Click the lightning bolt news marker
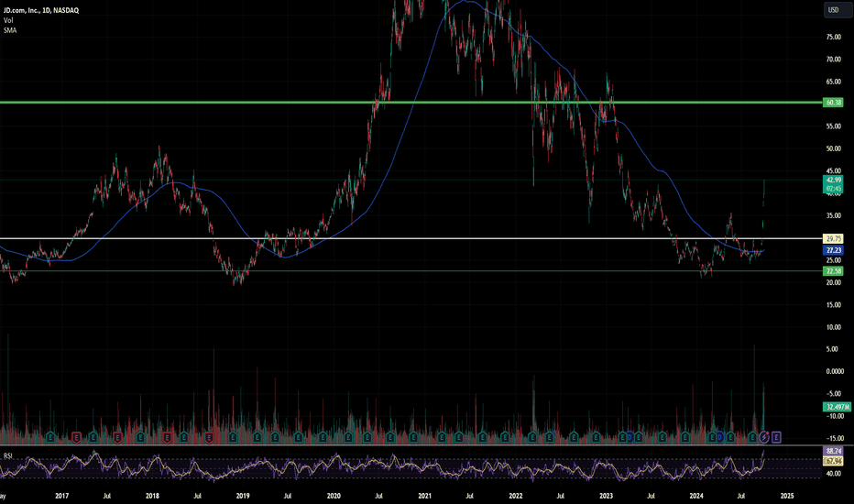854x504 pixels. (x=765, y=437)
